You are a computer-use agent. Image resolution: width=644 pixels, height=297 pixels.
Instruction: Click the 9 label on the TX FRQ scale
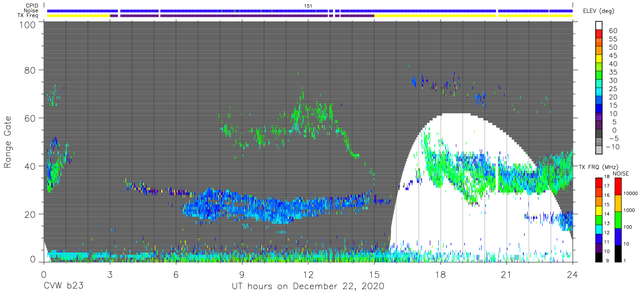pos(608,260)
